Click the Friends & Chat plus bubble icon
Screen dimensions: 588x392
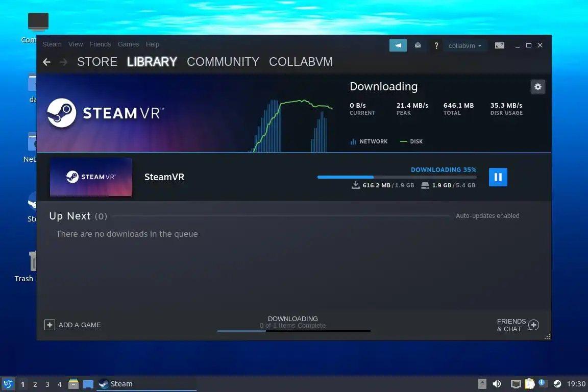pos(533,325)
